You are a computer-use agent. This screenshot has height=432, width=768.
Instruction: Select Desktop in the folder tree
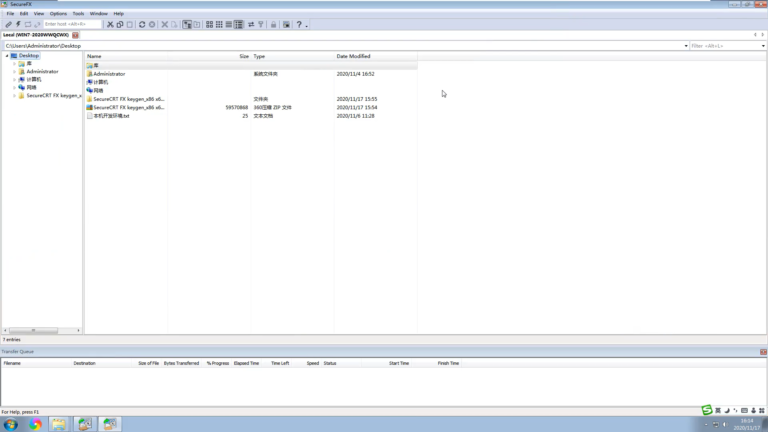[x=29, y=56]
